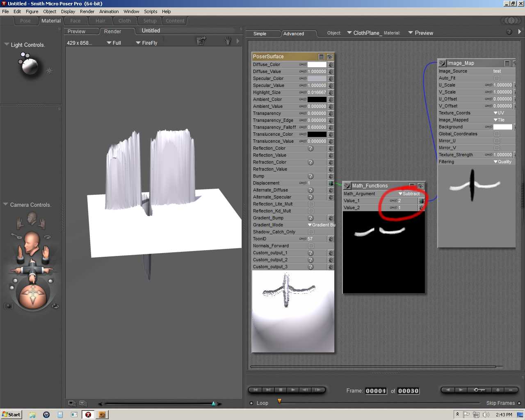Open the Filtering Quality dropdown
525x420 pixels.
click(502, 162)
